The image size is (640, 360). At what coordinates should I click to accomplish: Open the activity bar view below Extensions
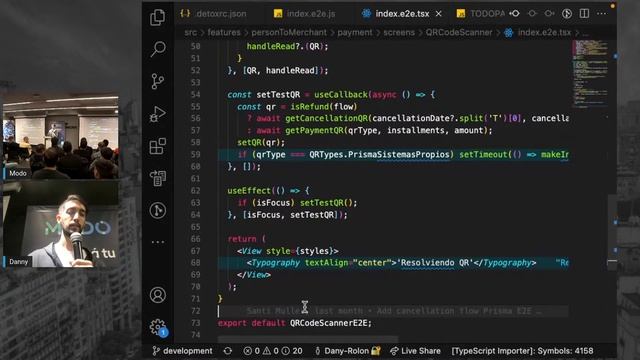coord(158,178)
